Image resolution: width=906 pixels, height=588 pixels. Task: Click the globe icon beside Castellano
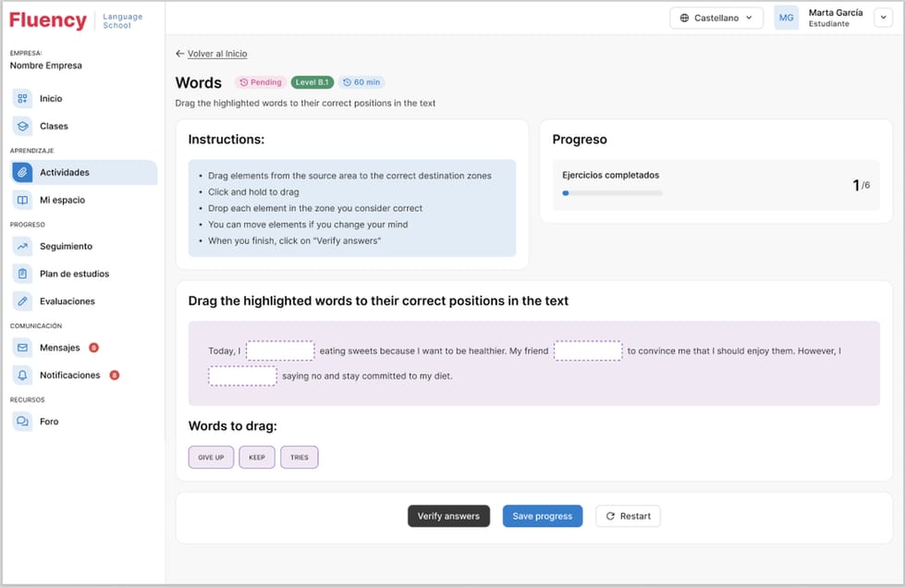(684, 18)
